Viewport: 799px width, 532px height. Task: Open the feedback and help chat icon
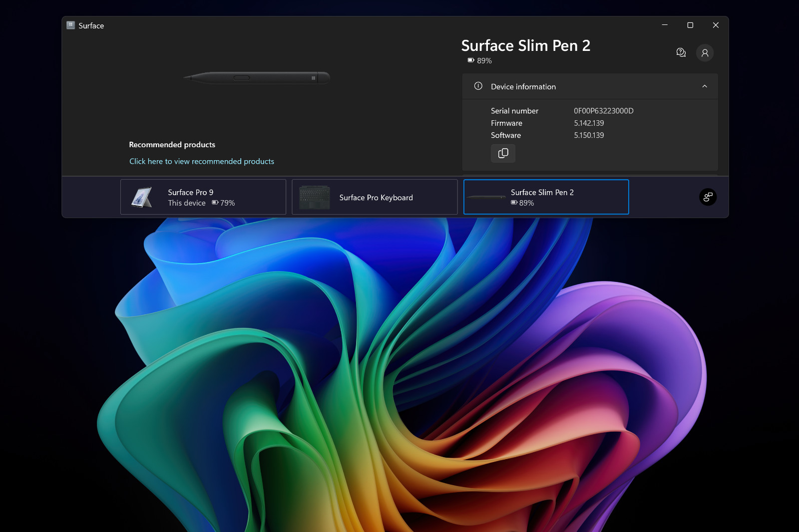click(x=681, y=52)
